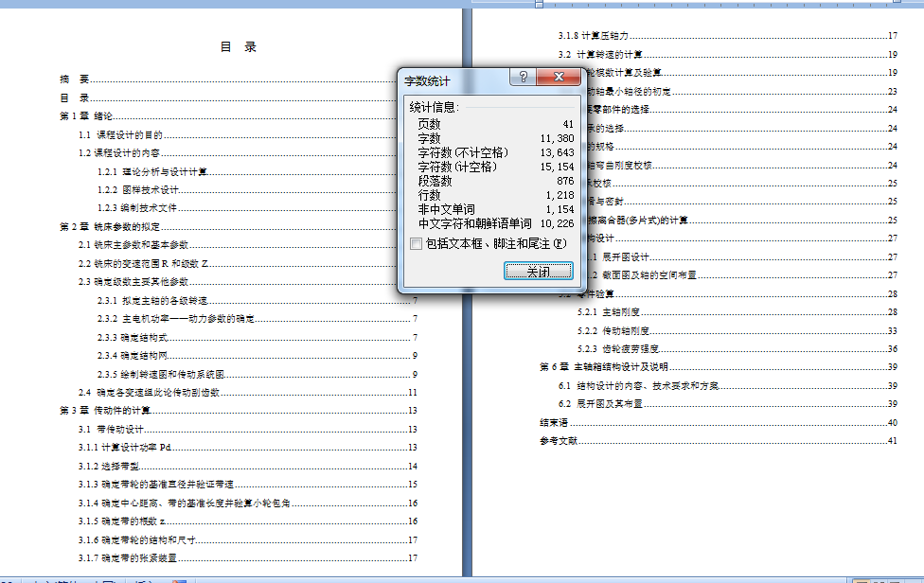Click the 统计信息 label in the dialog
Viewport: 924px width, 583px height.
434,107
